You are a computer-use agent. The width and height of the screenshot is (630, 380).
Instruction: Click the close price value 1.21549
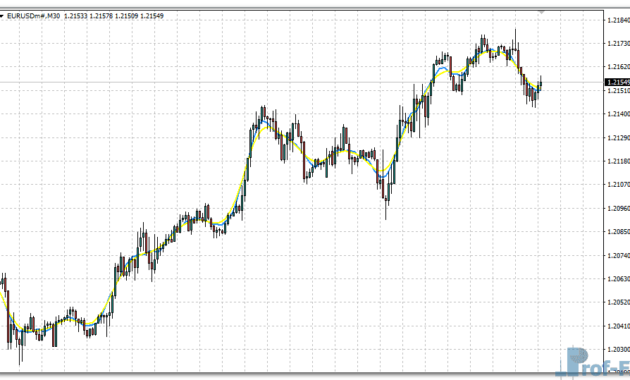tap(152, 16)
